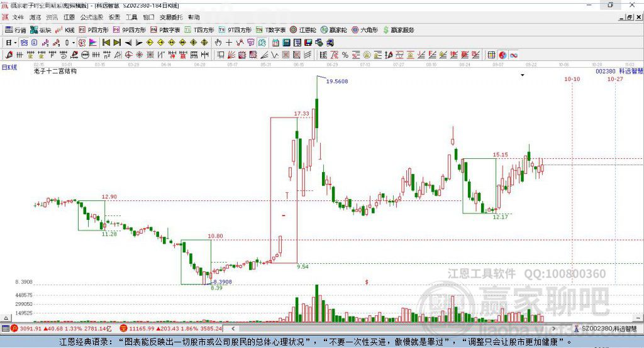This screenshot has width=644, height=348.
Task: Click the last yellow diamond arrow icon
Action: tap(204, 43)
